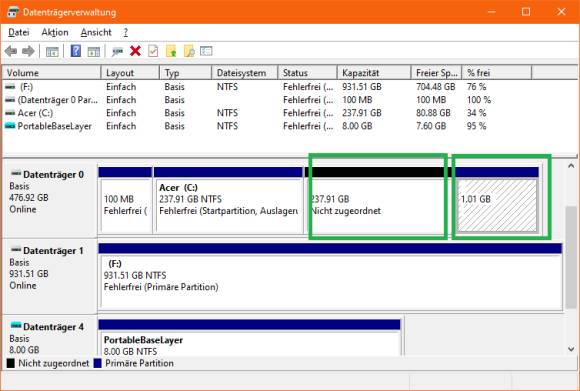Click the scroll down arrow of disk pane
The height and width of the screenshot is (391, 580).
[x=571, y=348]
